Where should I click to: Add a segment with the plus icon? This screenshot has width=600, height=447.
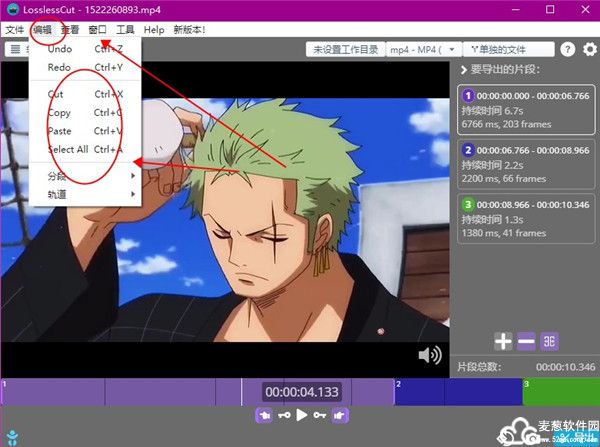pos(503,341)
